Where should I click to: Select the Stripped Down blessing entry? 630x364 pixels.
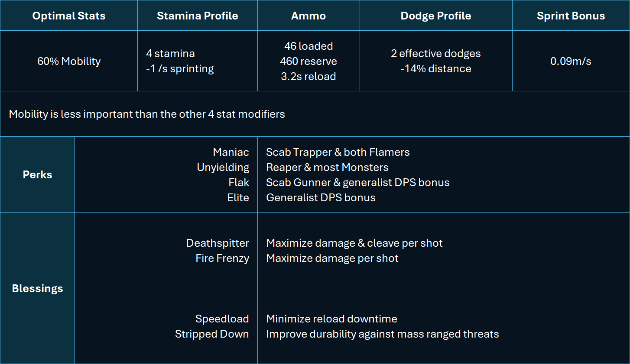tap(212, 334)
